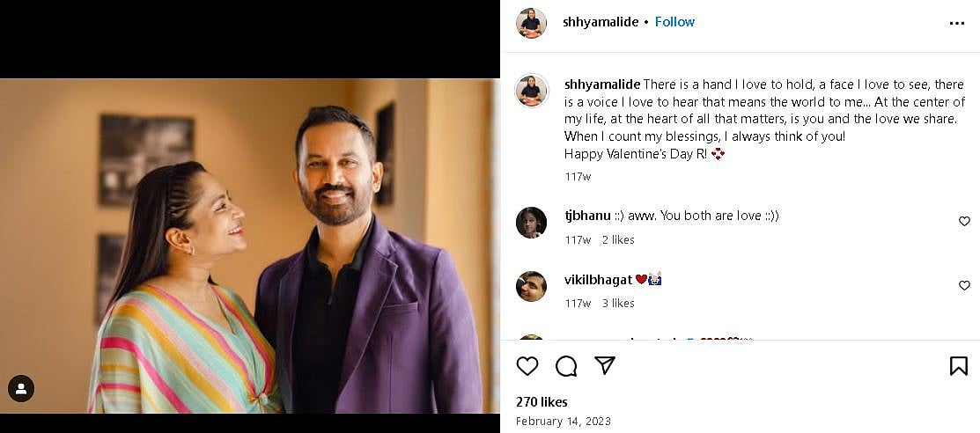Screen dimensions: 980x433
Task: Click the February 14, 2023 post date
Action: pyautogui.click(x=564, y=421)
